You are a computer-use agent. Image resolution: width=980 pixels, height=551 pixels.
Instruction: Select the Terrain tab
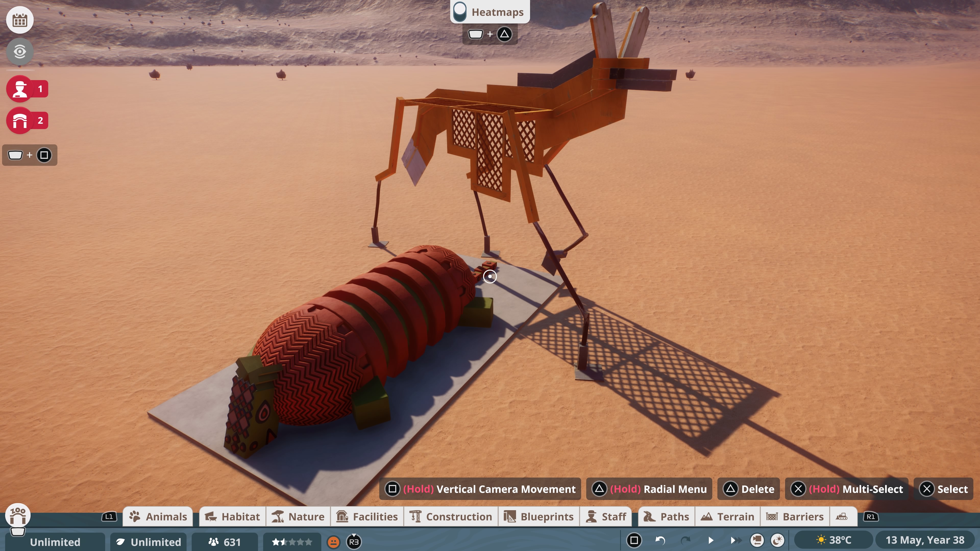coord(727,516)
